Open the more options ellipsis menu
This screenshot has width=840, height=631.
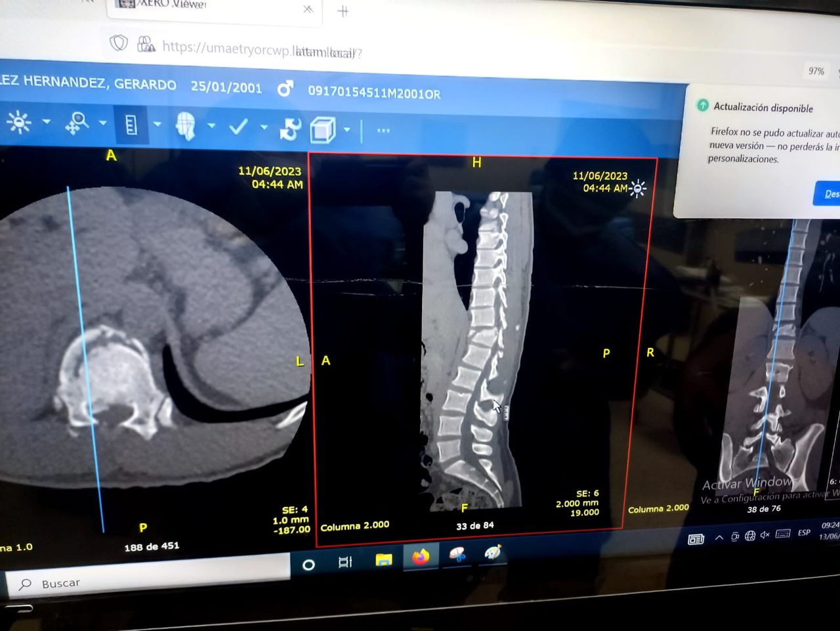[383, 131]
